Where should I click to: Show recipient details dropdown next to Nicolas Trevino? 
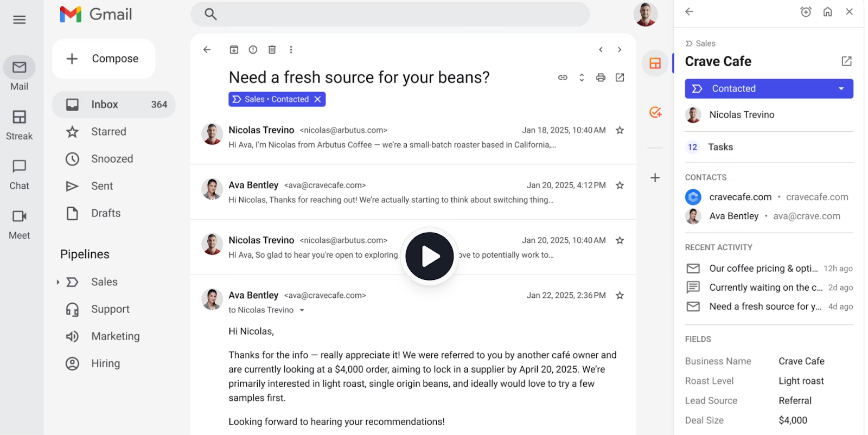pos(302,310)
